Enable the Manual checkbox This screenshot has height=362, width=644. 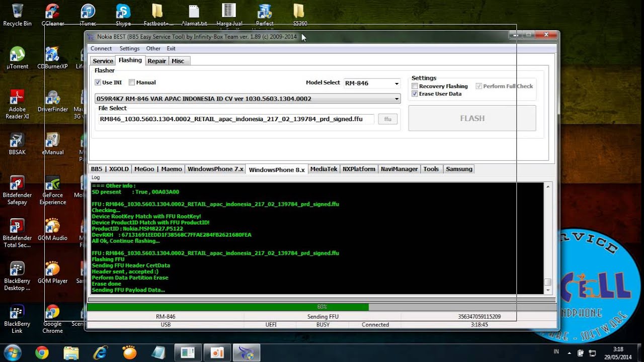(132, 82)
